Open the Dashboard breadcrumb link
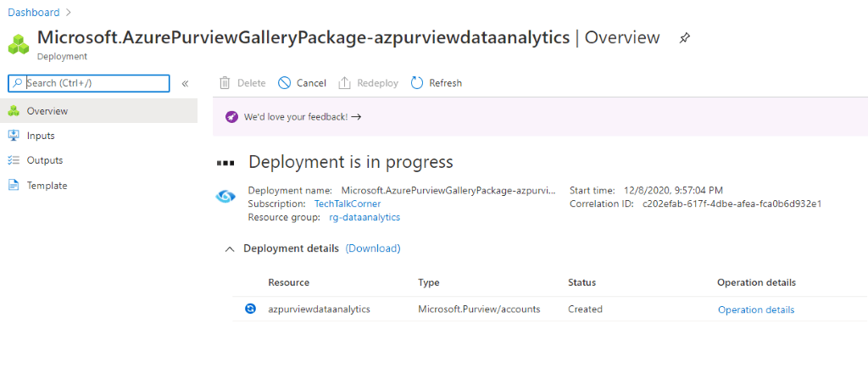 tap(34, 12)
